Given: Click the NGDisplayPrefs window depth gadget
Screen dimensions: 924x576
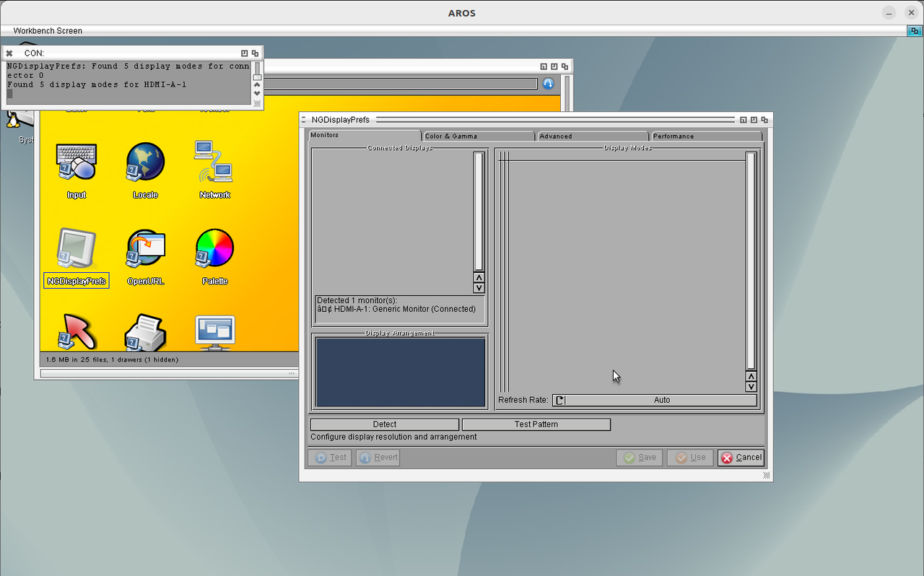Looking at the screenshot, I should 764,120.
